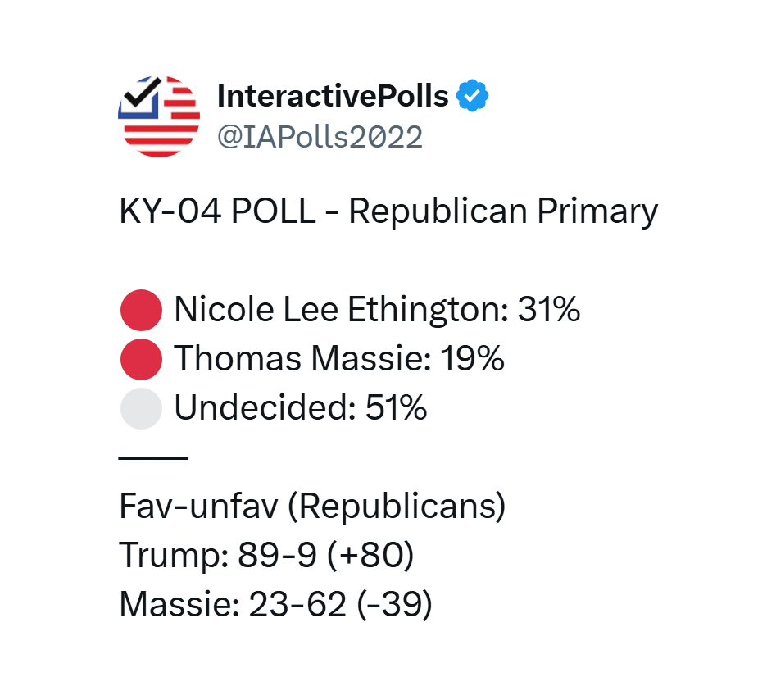Click the Massie: 23-62 (-39) line
Screen dimensions: 767x700
pos(276,604)
